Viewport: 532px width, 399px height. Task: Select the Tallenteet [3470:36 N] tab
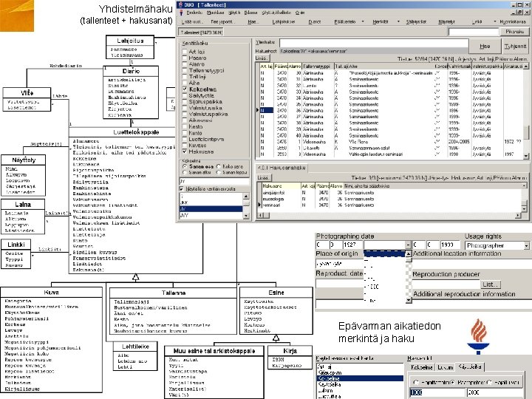point(202,33)
